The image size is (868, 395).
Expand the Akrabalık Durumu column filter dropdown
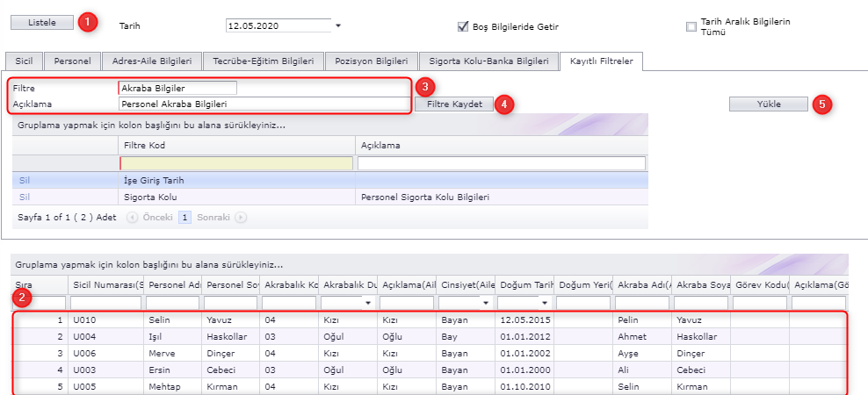click(367, 303)
